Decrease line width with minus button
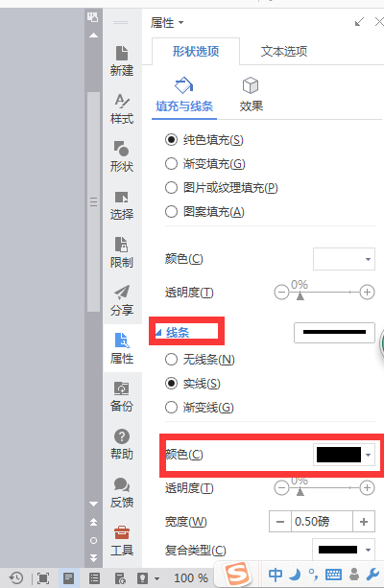This screenshot has height=588, width=384. point(280,522)
